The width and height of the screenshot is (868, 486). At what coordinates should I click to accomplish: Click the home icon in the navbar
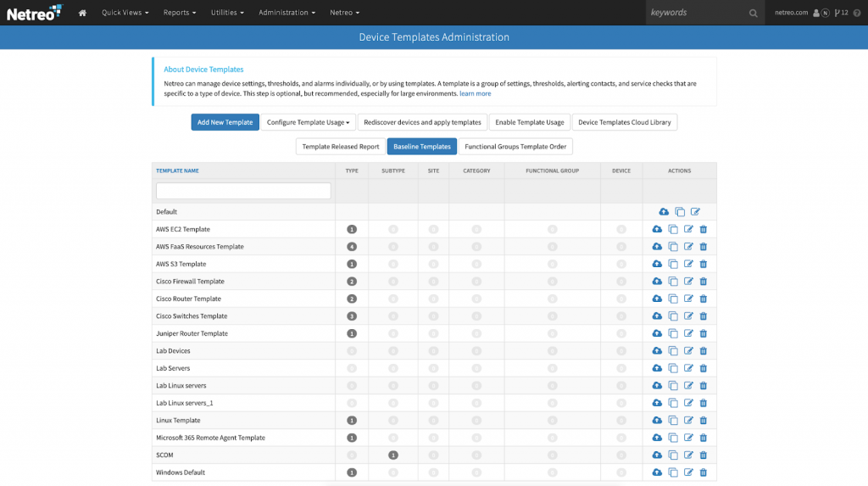click(x=82, y=13)
